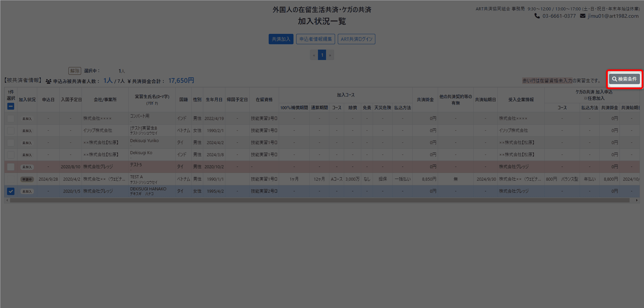This screenshot has height=308, width=644.
Task: Select the Dekisugi Yuriko row checkbox
Action: pos(11,143)
